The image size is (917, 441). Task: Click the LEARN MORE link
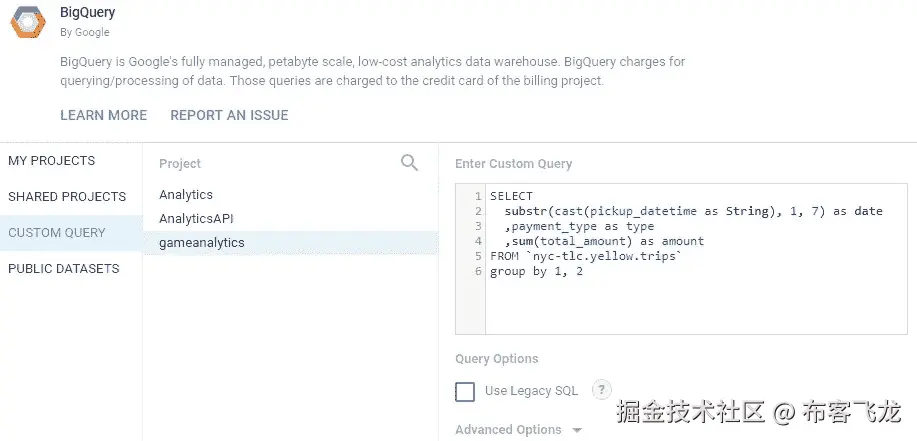tap(103, 115)
